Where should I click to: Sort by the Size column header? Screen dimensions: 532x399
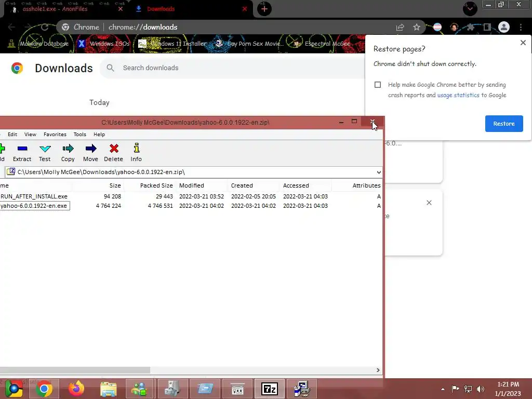click(98, 185)
